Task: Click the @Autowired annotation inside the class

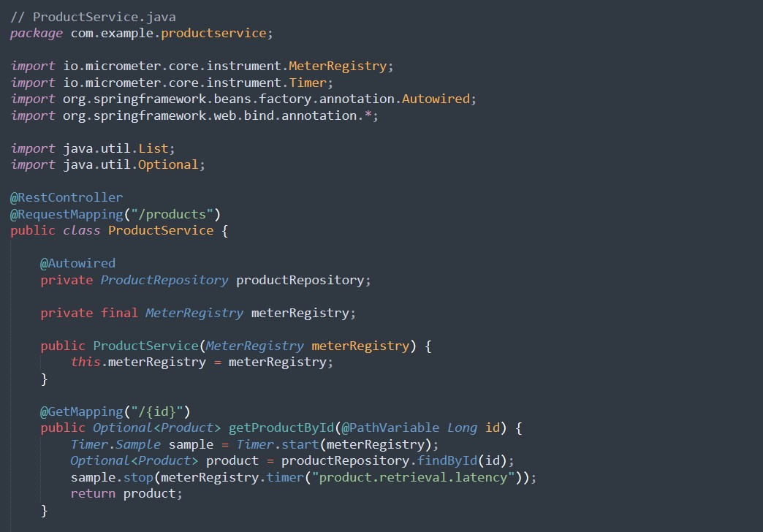Action: pyautogui.click(x=77, y=263)
